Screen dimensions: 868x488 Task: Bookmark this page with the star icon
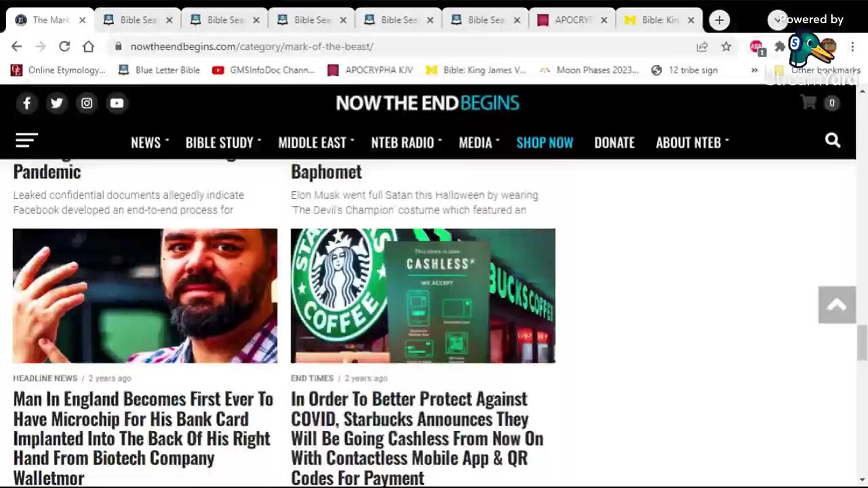pos(726,46)
